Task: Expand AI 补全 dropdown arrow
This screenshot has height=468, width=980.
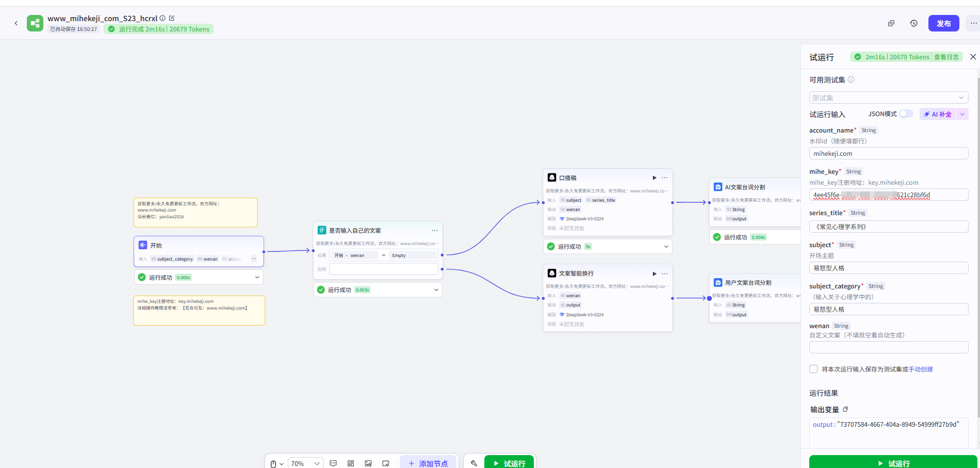Action: click(962, 114)
